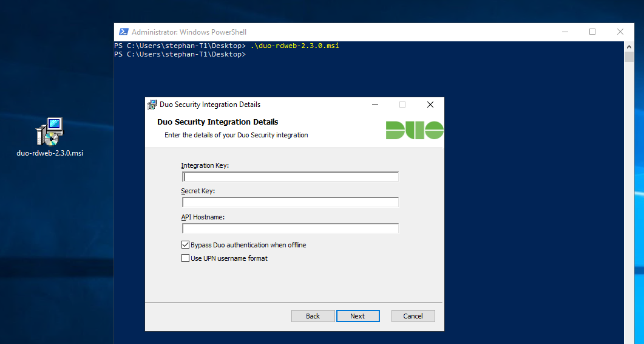The height and width of the screenshot is (344, 644).
Task: Click the 'Enter the details of your Duo Security integration' text
Action: click(236, 135)
